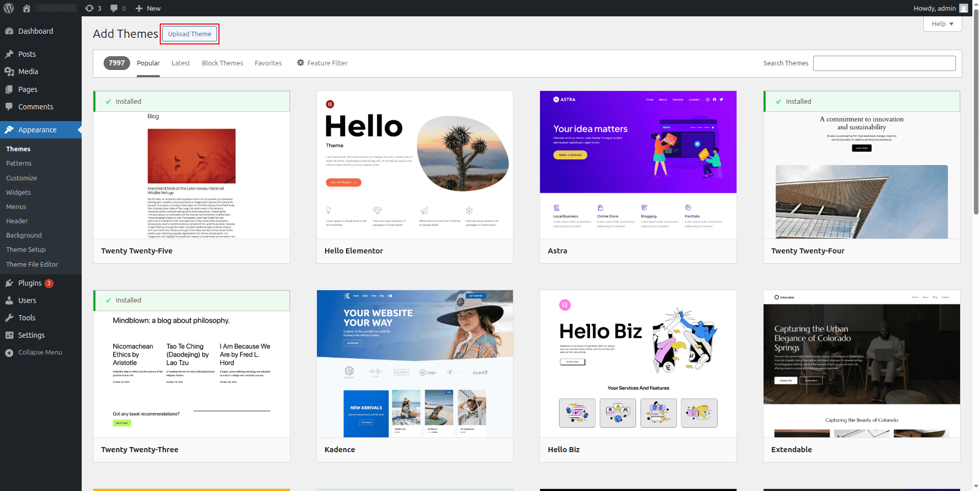This screenshot has width=980, height=491.
Task: Click the Tools wrench icon in the sidebar
Action: [9, 318]
